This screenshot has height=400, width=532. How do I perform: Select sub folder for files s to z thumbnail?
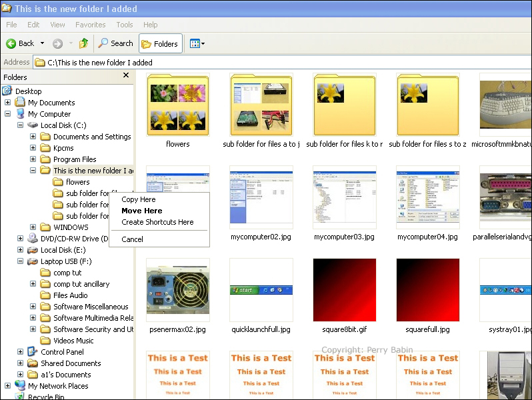point(428,105)
